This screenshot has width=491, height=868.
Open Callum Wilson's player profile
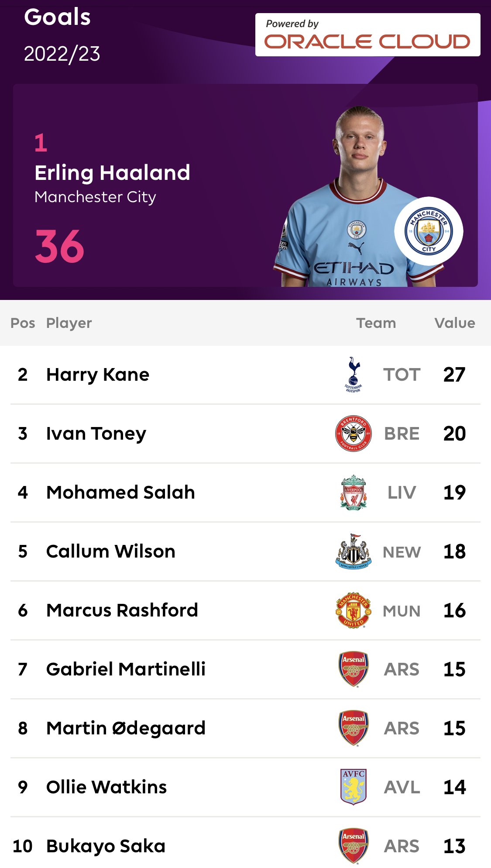pos(111,551)
